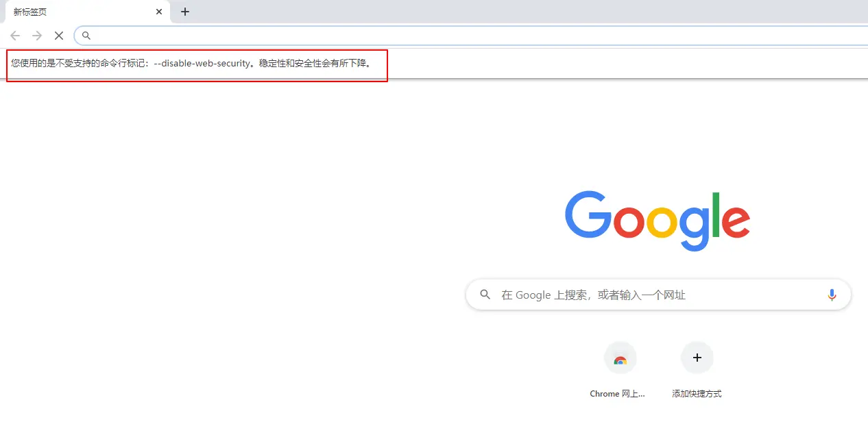
Task: Click the back navigation arrow
Action: pyautogui.click(x=15, y=36)
